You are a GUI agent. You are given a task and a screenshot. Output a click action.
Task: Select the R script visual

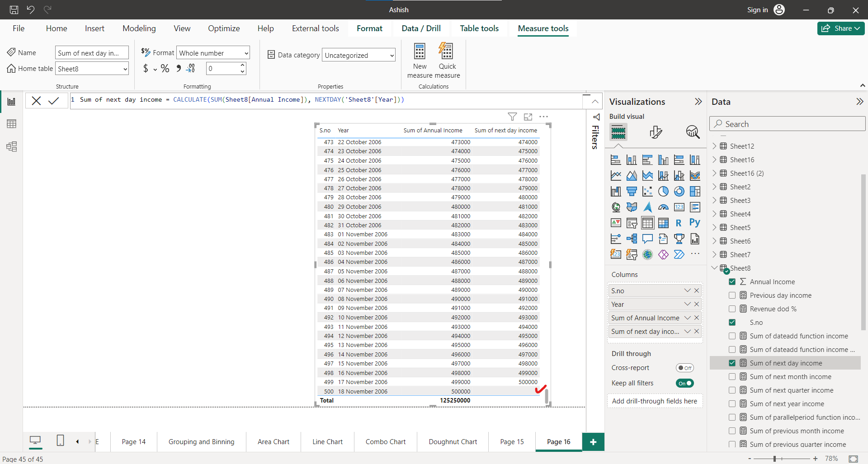[679, 222]
